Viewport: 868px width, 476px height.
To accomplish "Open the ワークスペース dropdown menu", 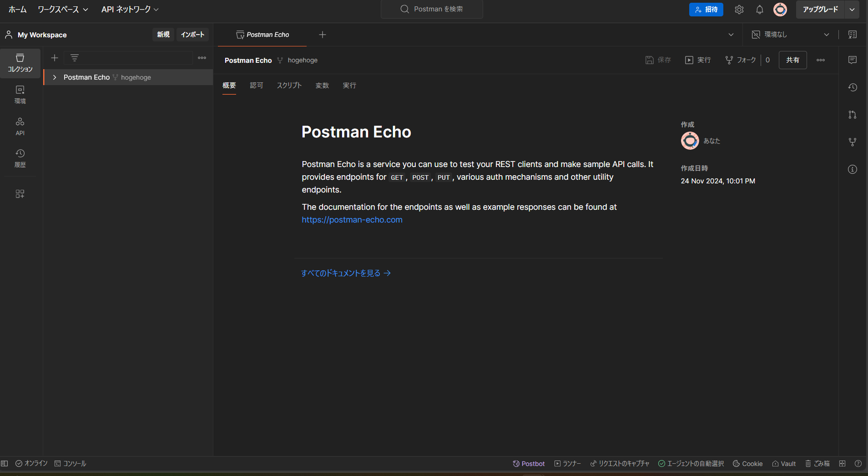I will coord(63,10).
